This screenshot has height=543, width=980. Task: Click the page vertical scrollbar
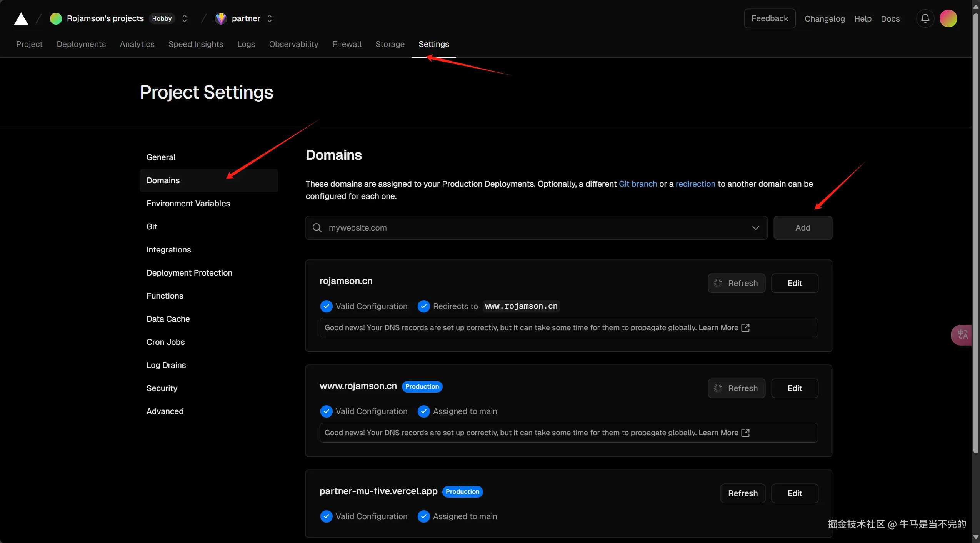click(x=975, y=231)
